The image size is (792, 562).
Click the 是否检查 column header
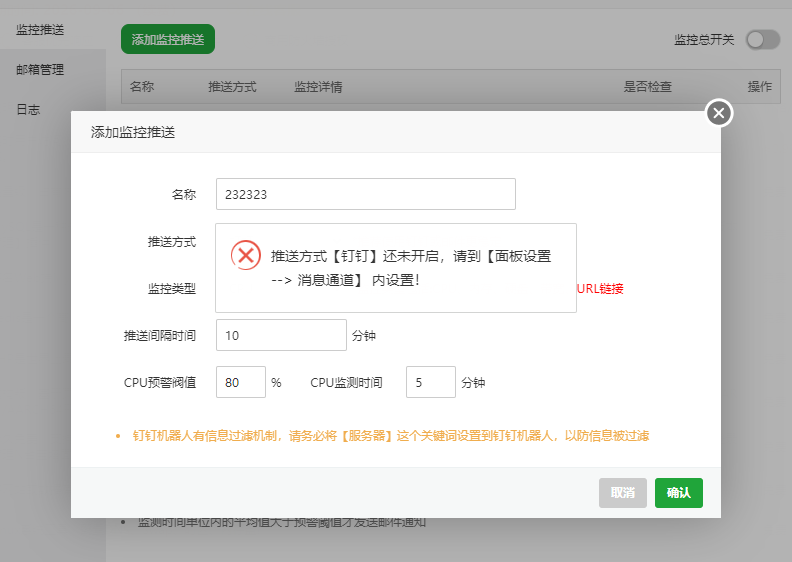pyautogui.click(x=648, y=87)
